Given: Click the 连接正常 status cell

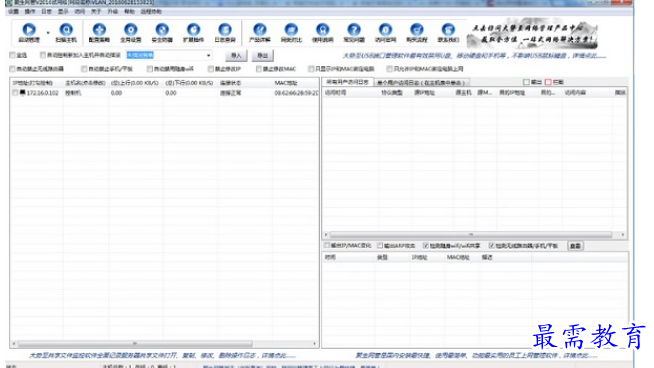Looking at the screenshot, I should (231, 93).
